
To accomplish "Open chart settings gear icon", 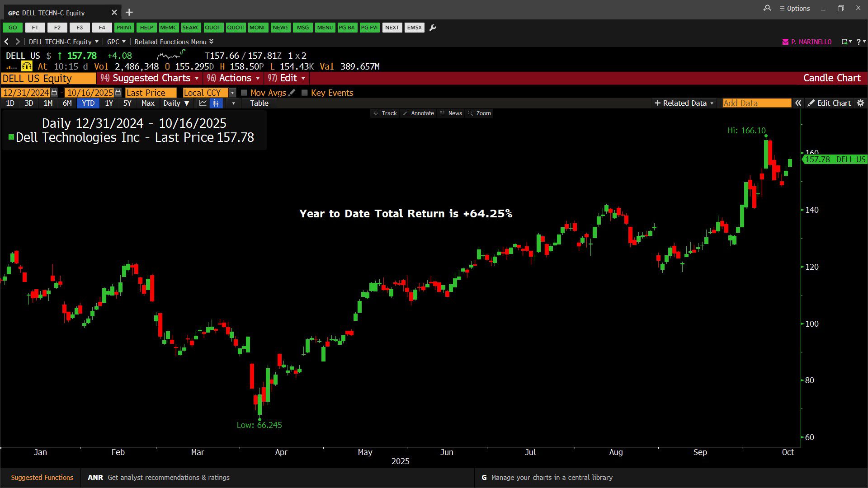I will (x=860, y=103).
